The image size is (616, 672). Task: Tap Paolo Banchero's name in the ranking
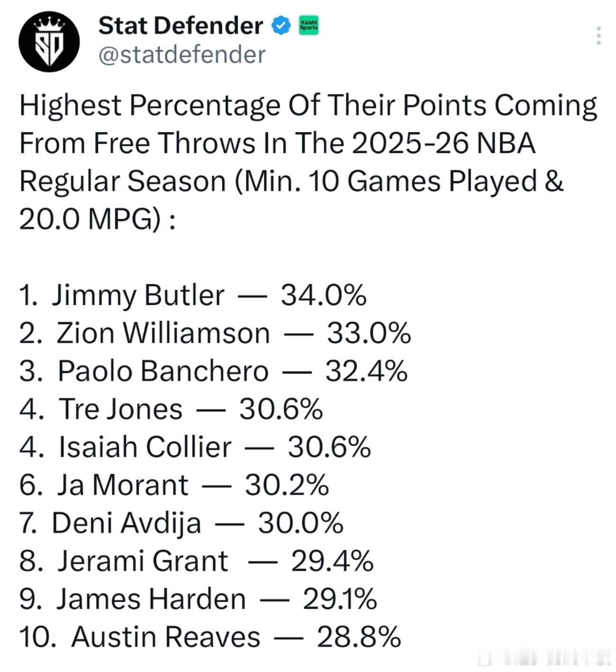163,371
